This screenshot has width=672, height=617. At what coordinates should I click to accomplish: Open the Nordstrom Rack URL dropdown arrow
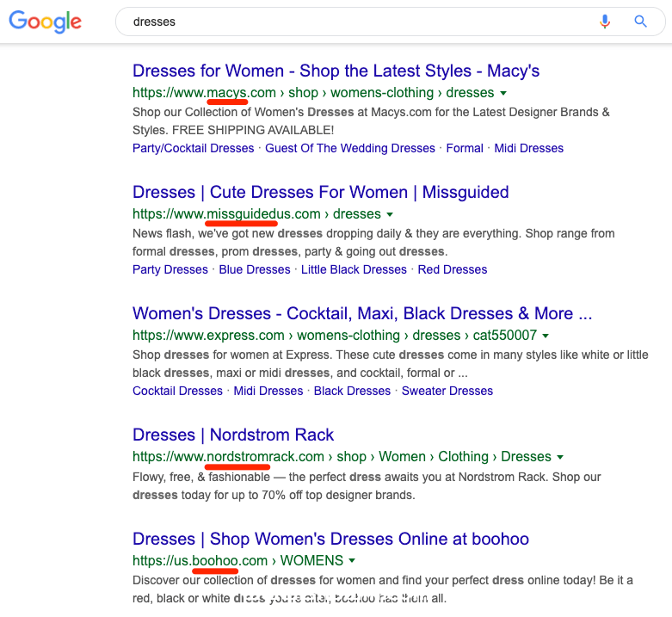(560, 457)
